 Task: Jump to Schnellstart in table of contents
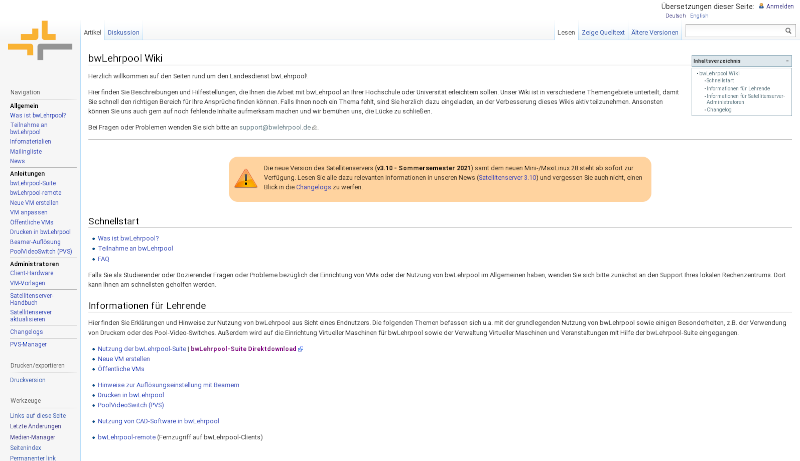[720, 81]
